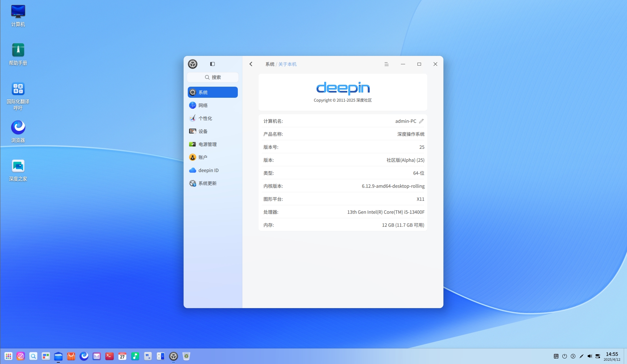Open the mail app in the dock
The height and width of the screenshot is (364, 627).
[x=97, y=356]
